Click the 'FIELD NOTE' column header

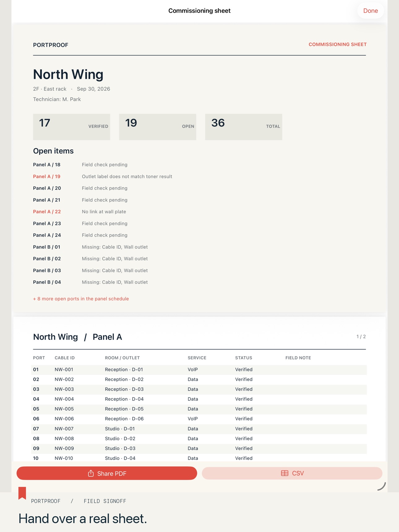coord(298,358)
